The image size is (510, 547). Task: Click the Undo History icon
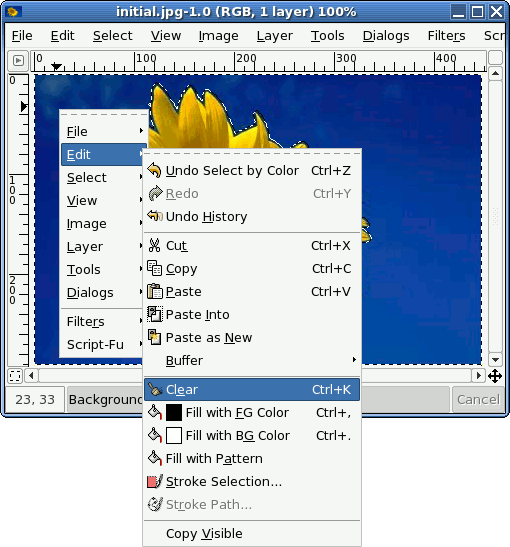point(155,216)
